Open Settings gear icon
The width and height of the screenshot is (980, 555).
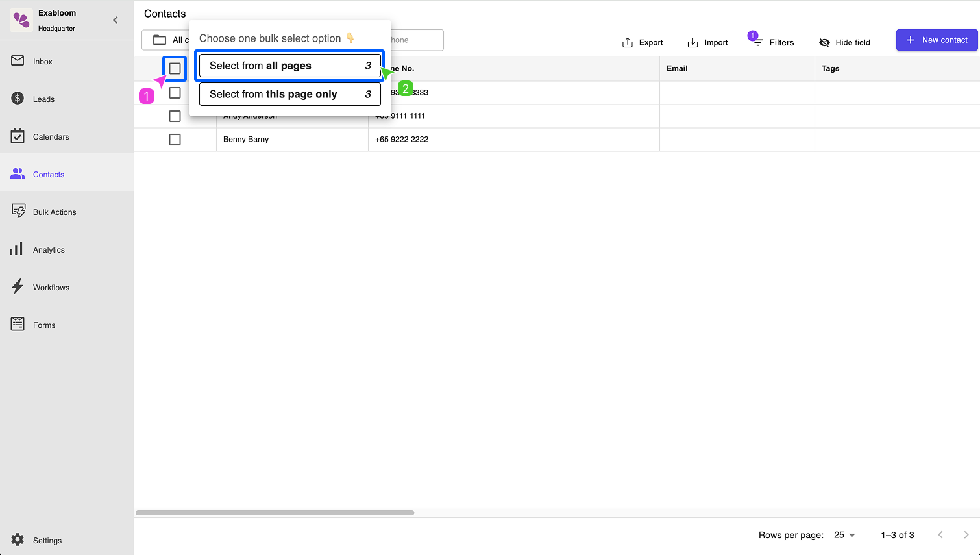coord(18,540)
